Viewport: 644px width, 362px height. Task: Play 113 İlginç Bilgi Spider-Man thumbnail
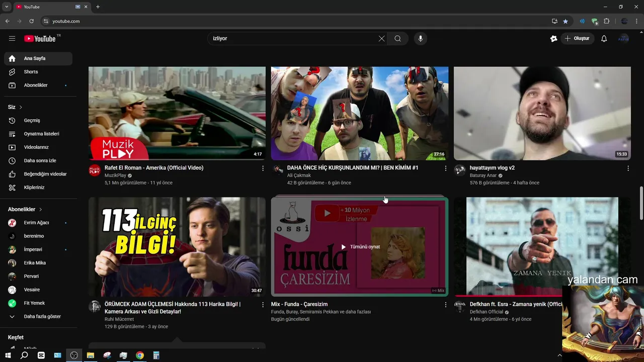177,246
